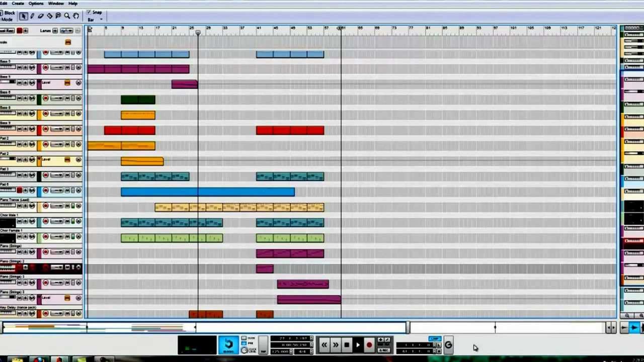Delete the Choir Male 1 lane
Screen dimensions: 644x362
78,221
